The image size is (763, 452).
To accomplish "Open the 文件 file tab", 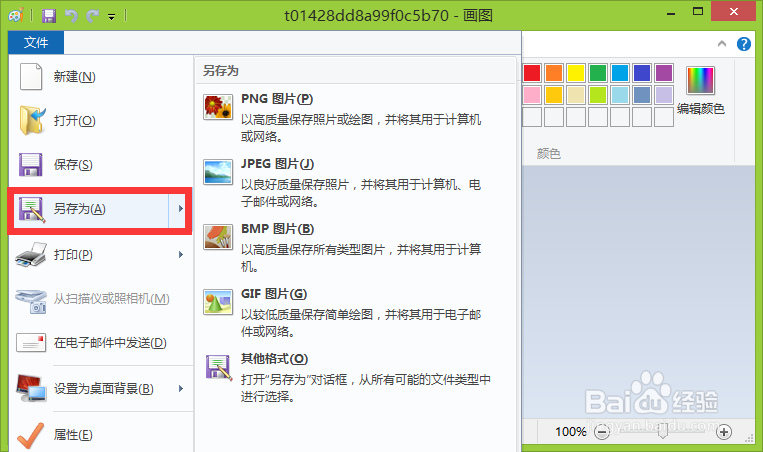I will coord(36,42).
